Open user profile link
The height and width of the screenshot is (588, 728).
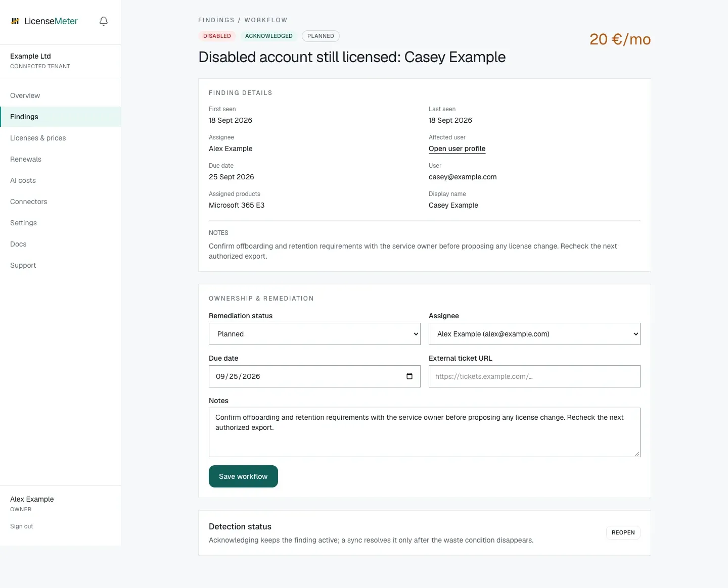457,149
